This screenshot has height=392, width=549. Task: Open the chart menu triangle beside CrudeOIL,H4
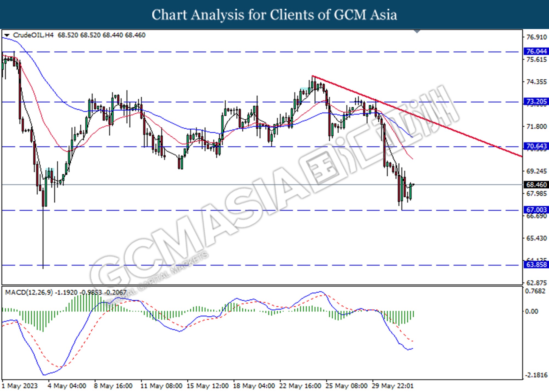point(7,35)
